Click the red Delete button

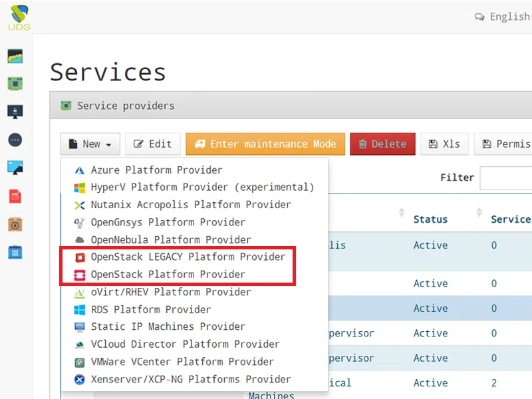point(383,144)
